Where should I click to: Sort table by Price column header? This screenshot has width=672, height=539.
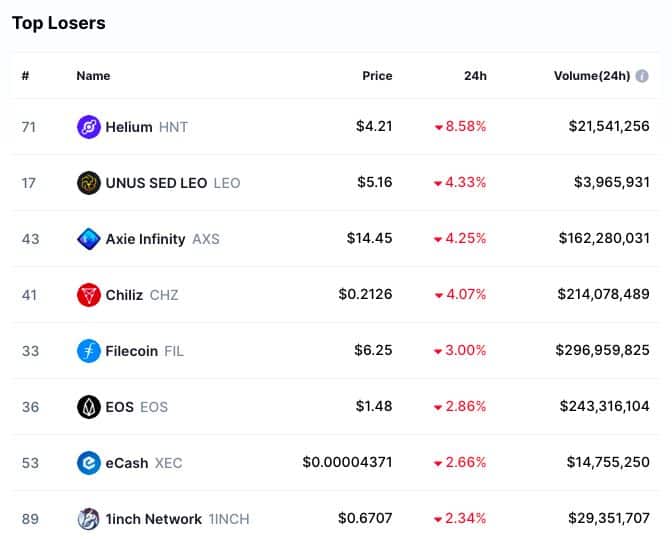(377, 76)
